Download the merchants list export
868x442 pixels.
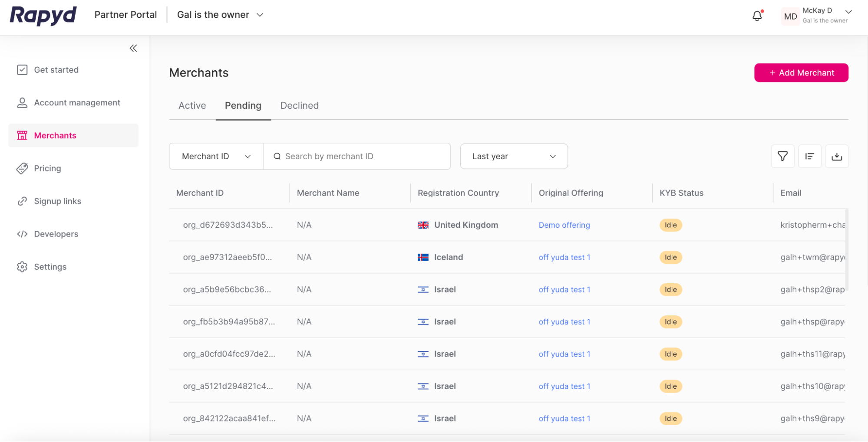(x=837, y=156)
